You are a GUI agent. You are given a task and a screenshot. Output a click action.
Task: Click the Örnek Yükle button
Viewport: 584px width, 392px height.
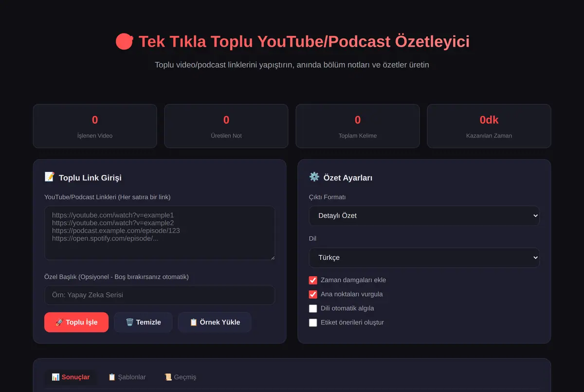215,322
